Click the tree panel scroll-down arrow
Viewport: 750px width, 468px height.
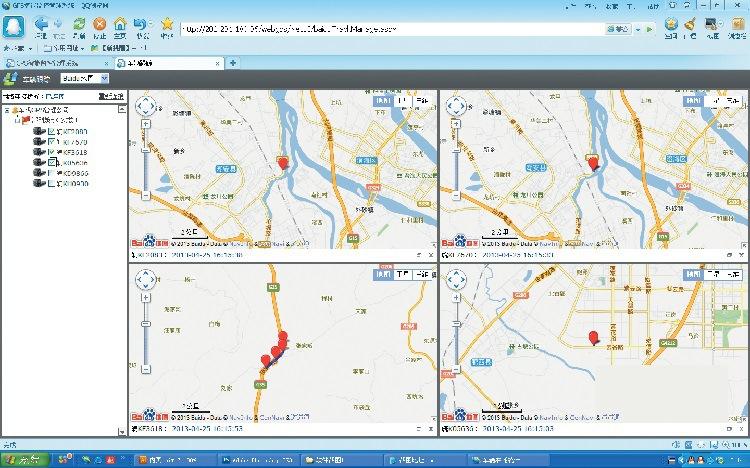[x=121, y=432]
